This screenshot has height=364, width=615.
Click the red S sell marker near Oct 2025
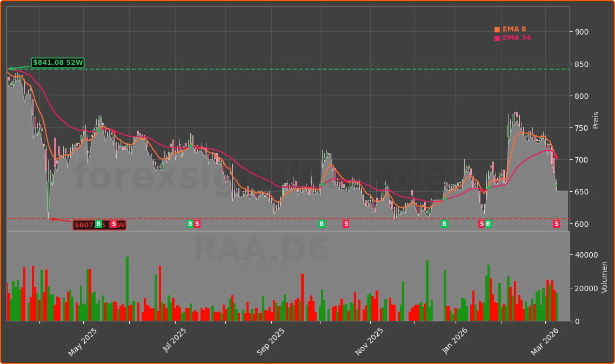pos(345,223)
